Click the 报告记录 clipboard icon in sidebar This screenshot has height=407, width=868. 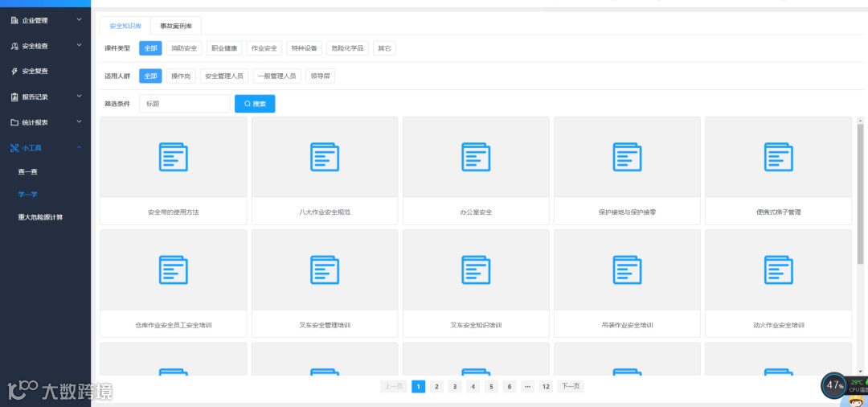14,97
